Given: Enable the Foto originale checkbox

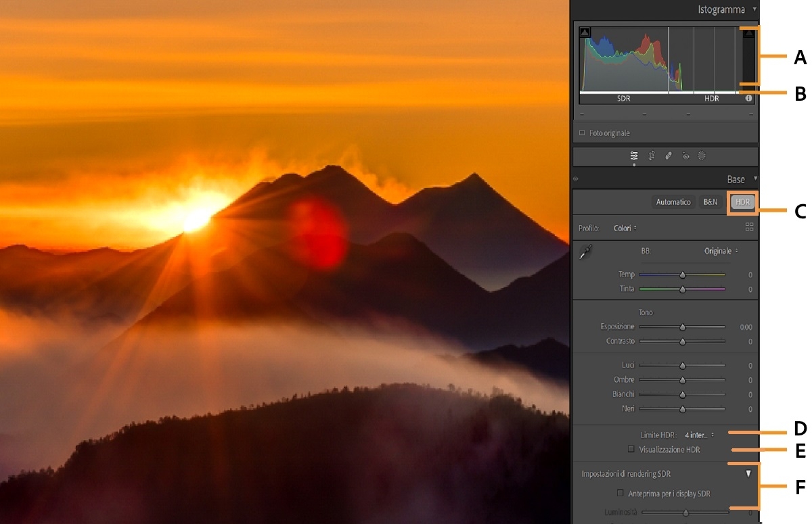Looking at the screenshot, I should [582, 133].
